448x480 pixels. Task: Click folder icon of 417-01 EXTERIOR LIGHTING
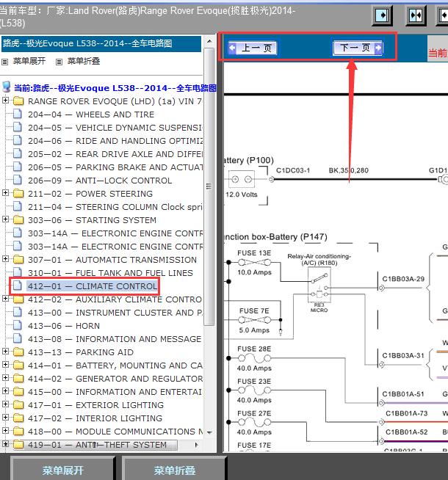coord(18,404)
